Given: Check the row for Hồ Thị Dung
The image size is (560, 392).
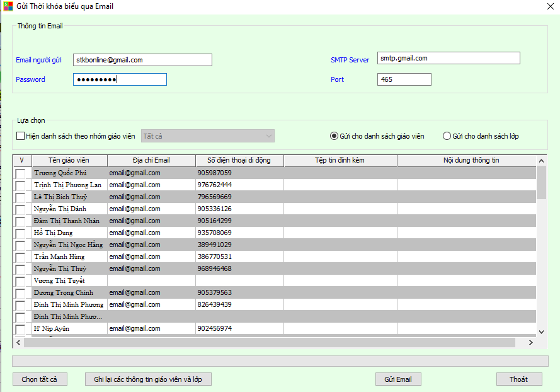Looking at the screenshot, I should (x=21, y=233).
